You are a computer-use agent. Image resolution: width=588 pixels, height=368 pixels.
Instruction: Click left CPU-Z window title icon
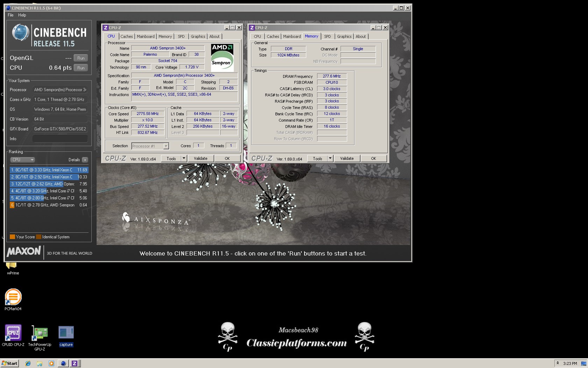click(x=105, y=28)
